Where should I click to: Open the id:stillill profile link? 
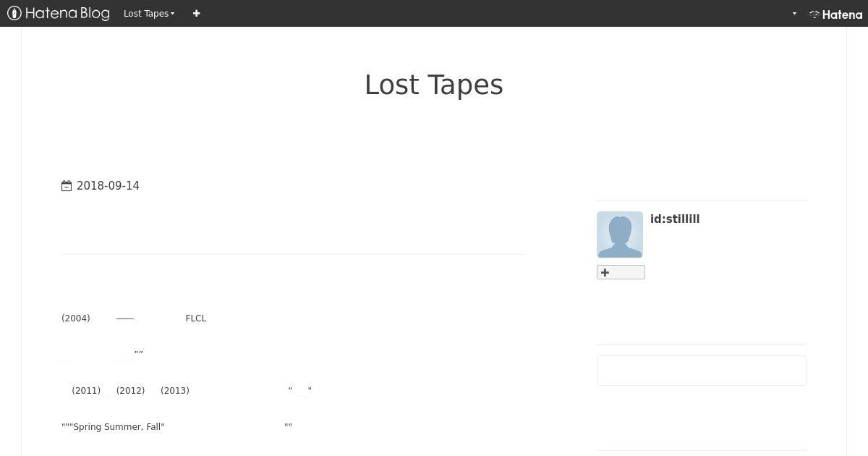coord(675,219)
